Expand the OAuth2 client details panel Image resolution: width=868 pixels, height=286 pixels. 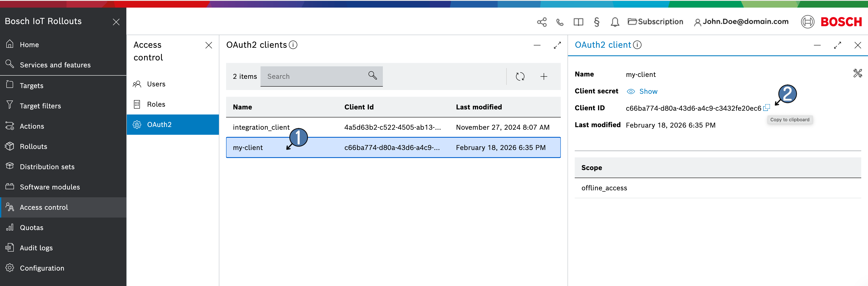coord(837,45)
